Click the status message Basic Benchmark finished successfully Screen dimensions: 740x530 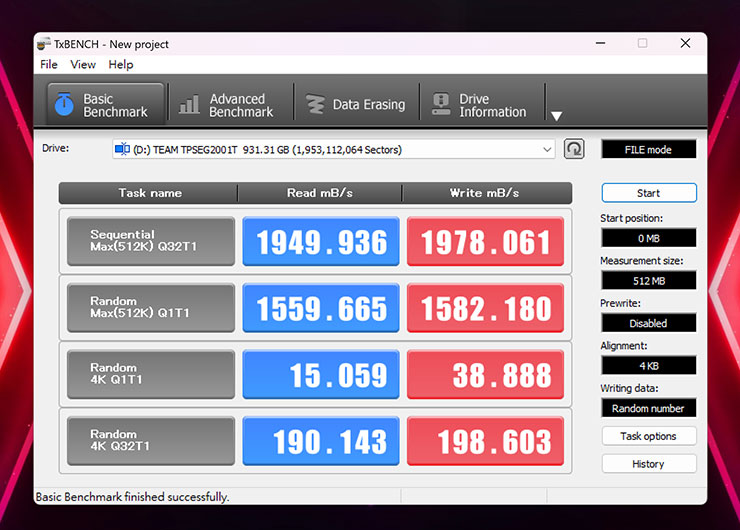pyautogui.click(x=132, y=496)
